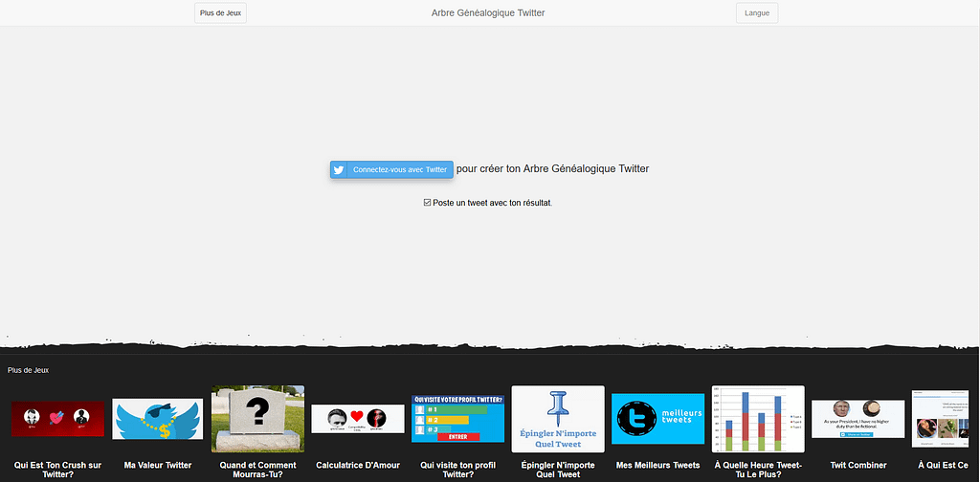This screenshot has width=980, height=482.
Task: Open the partially visible 'À Qui Est Ce' thumbnail
Action: point(940,419)
